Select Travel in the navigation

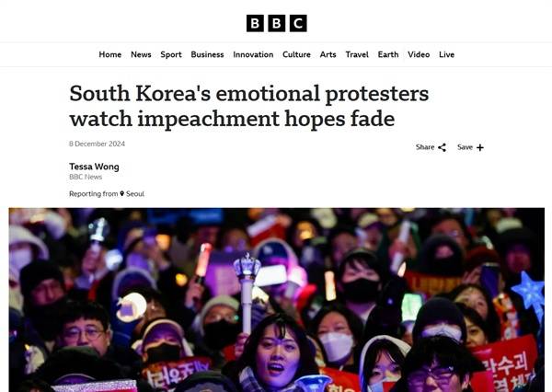pyautogui.click(x=357, y=54)
